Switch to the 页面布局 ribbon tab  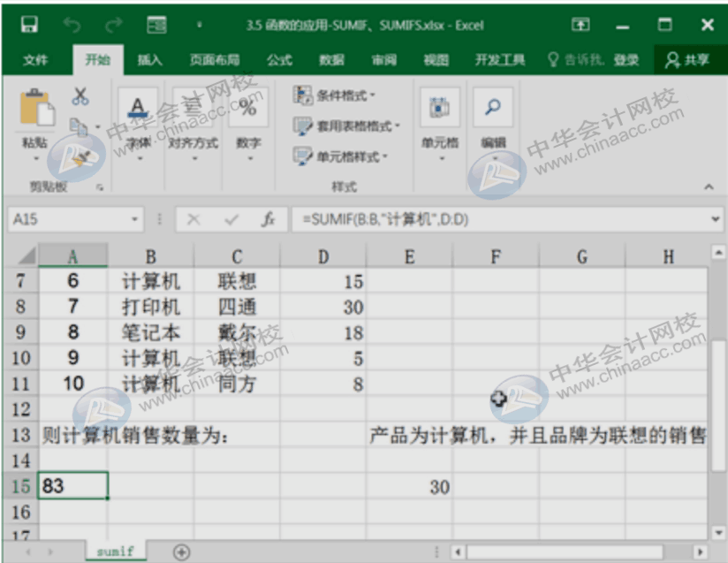pyautogui.click(x=215, y=59)
